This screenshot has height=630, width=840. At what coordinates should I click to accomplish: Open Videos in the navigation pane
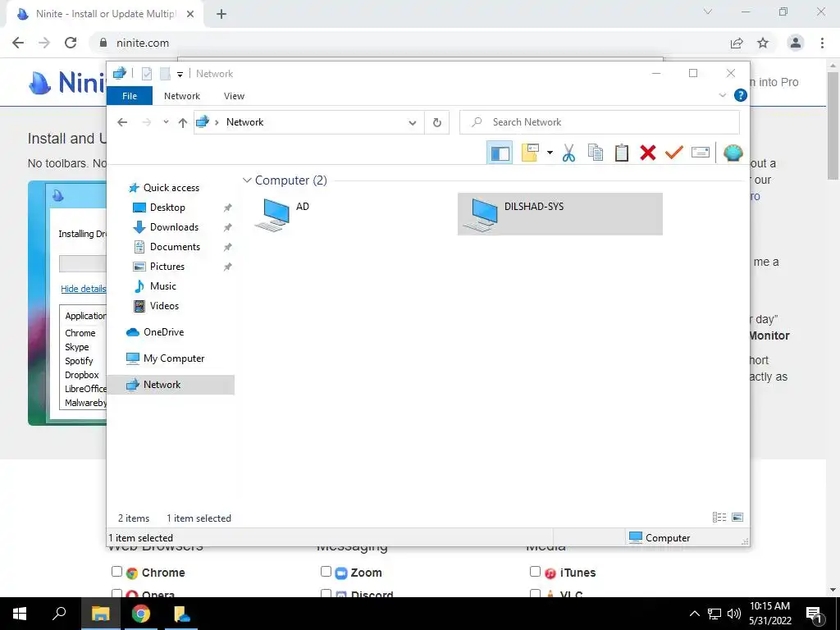point(164,306)
